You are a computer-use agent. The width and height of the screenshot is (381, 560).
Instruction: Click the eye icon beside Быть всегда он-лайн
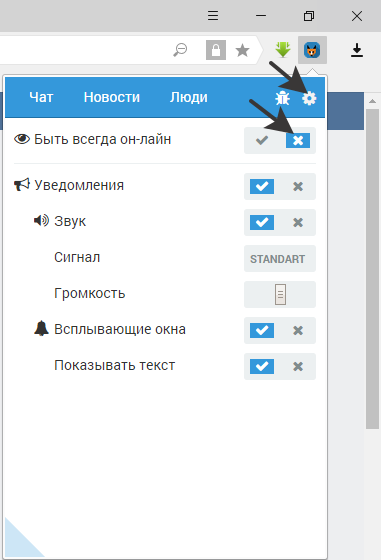tap(22, 139)
